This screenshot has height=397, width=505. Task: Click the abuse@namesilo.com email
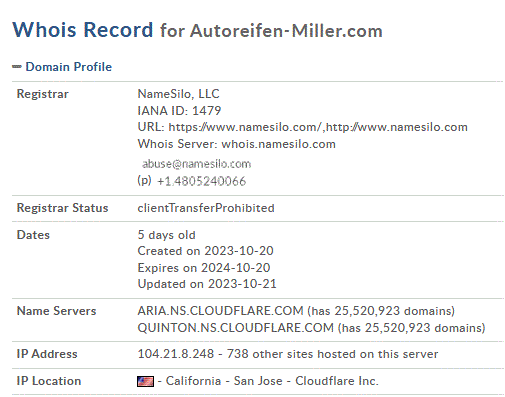196,164
